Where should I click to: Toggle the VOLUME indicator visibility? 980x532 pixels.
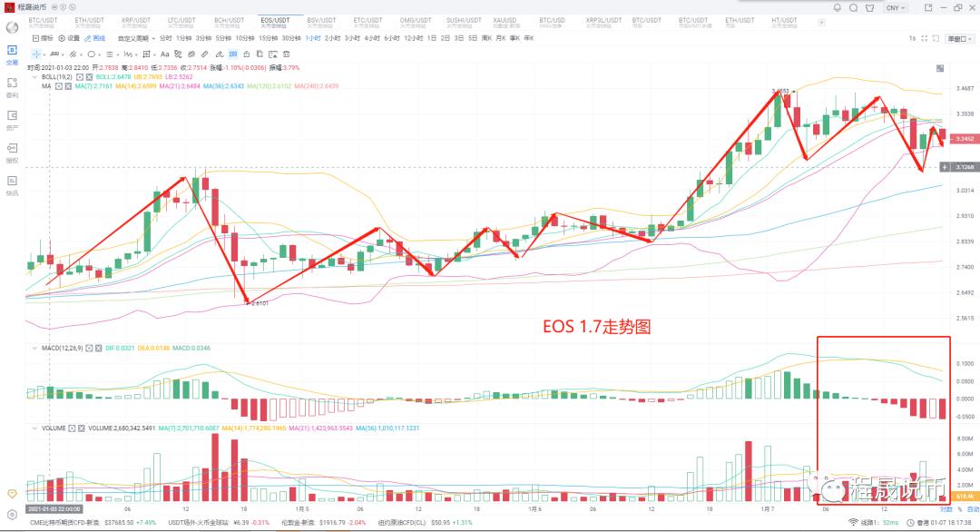coord(73,425)
